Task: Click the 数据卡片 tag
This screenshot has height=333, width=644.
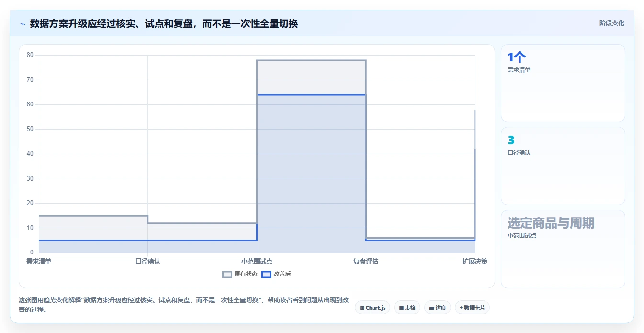Action: click(x=472, y=308)
